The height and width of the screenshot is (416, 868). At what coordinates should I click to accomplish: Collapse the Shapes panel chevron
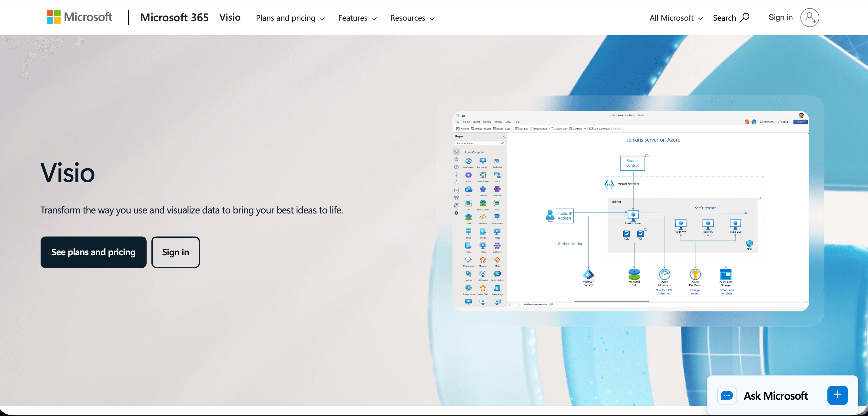click(x=504, y=137)
